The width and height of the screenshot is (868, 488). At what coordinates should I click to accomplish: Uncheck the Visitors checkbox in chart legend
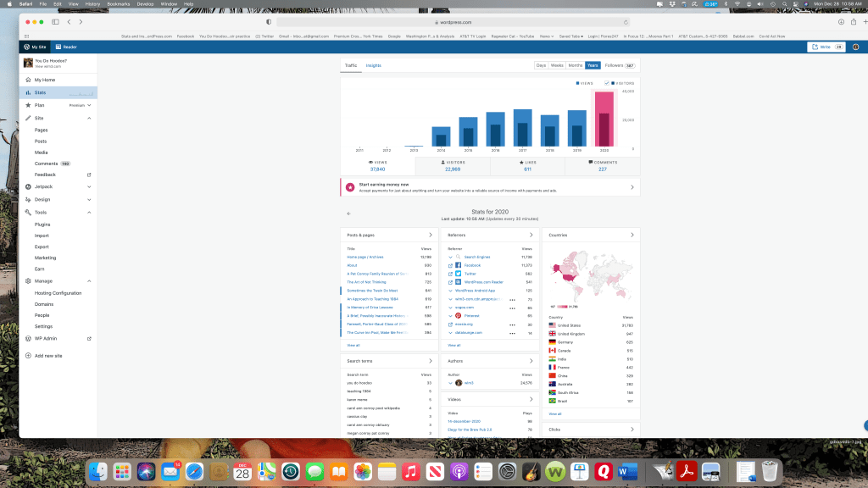pyautogui.click(x=607, y=83)
